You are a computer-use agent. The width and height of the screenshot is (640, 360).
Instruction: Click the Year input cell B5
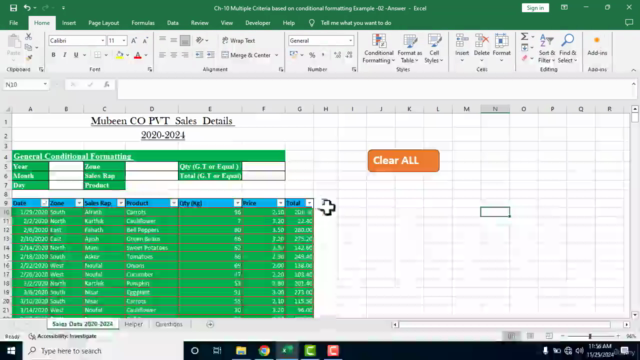pyautogui.click(x=66, y=166)
